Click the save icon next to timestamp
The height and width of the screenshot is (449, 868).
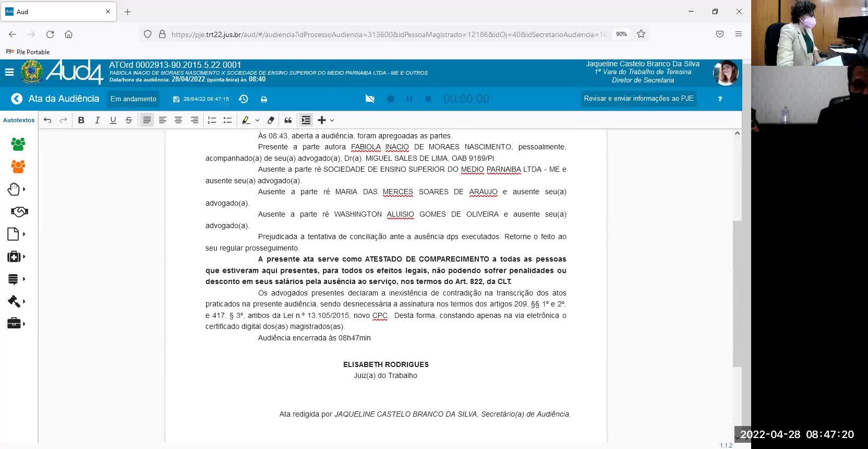176,99
